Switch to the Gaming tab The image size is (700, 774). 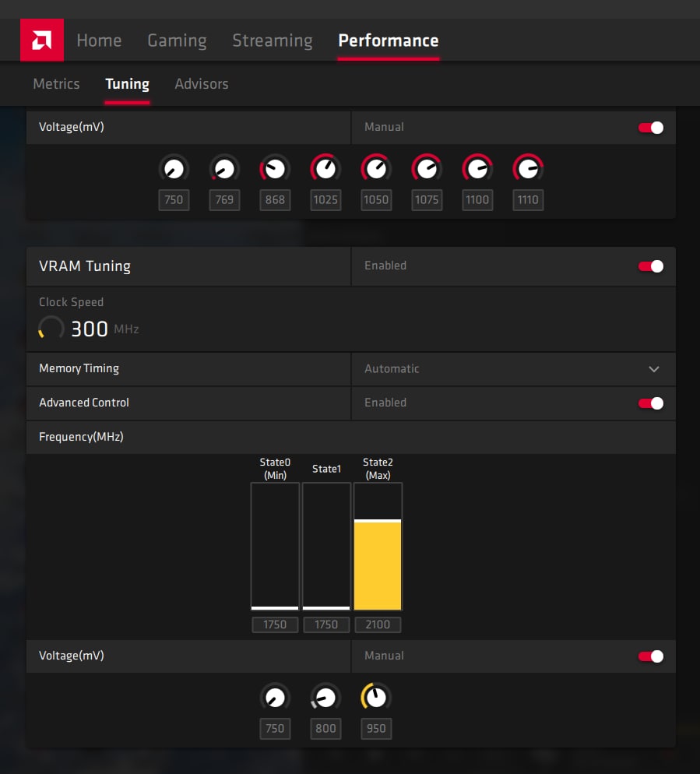click(178, 40)
